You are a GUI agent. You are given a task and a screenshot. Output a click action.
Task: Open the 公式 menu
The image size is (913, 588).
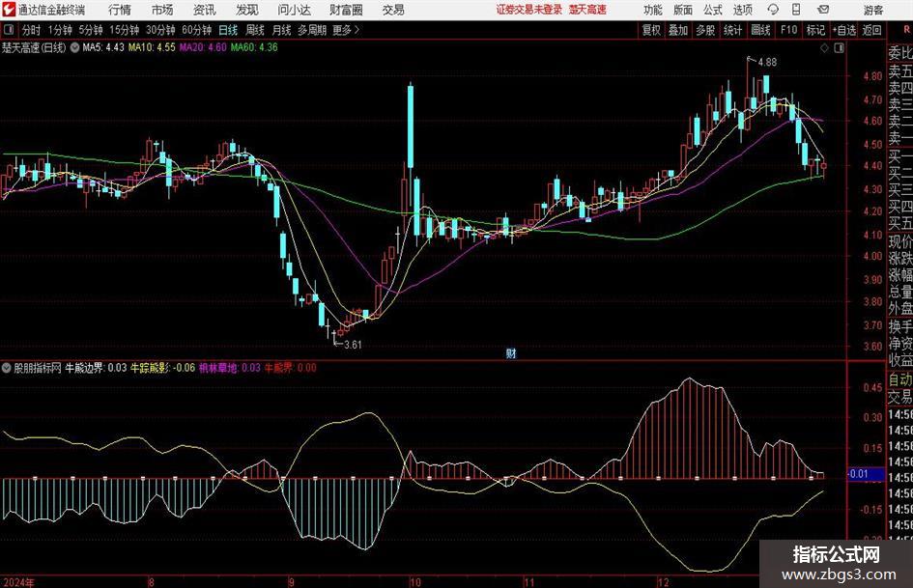712,10
